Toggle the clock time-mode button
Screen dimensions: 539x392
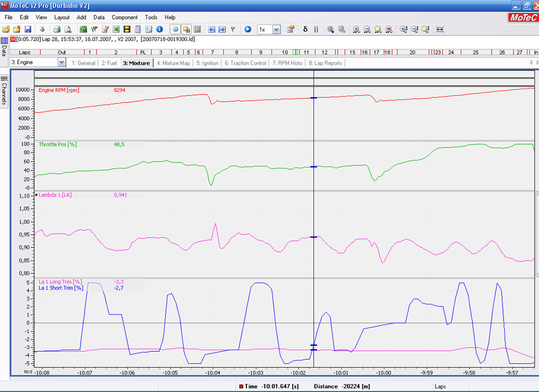(175, 29)
